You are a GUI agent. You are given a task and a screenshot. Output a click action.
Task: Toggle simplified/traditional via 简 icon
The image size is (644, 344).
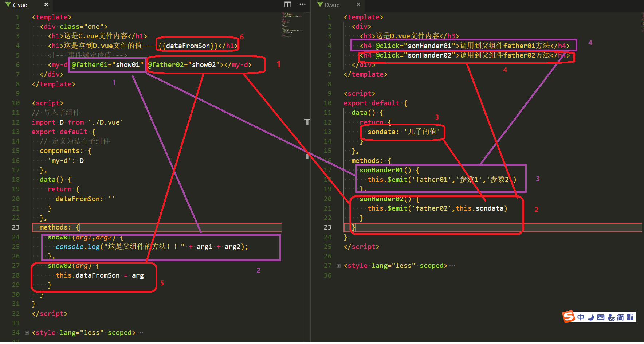point(620,317)
